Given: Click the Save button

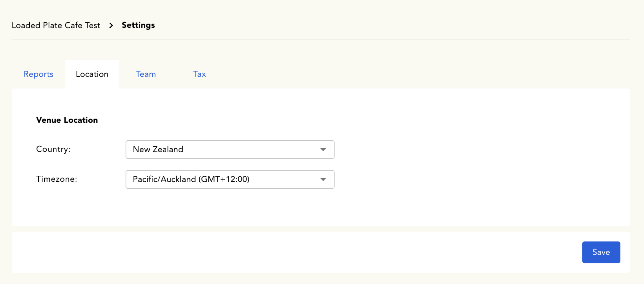Looking at the screenshot, I should (x=601, y=252).
